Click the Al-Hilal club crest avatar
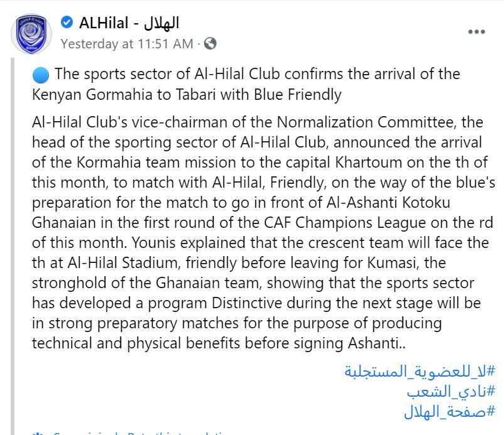 (x=31, y=34)
